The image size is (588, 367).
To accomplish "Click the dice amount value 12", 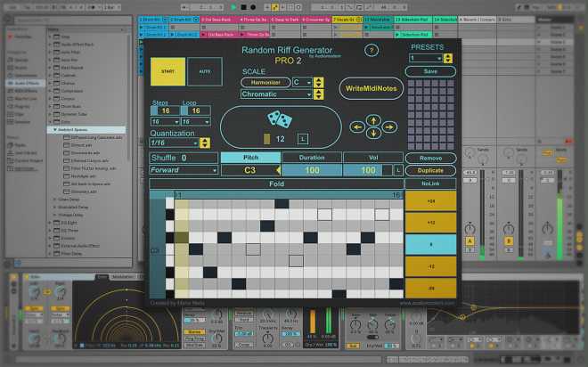I will [280, 139].
